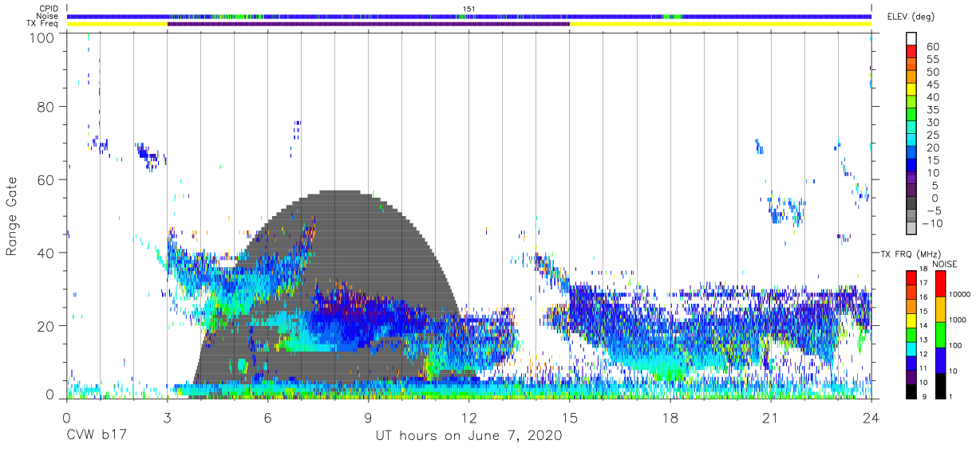This screenshot has height=452, width=980.
Task: Click the '12' tick on the UT hours axis
Action: coord(468,418)
